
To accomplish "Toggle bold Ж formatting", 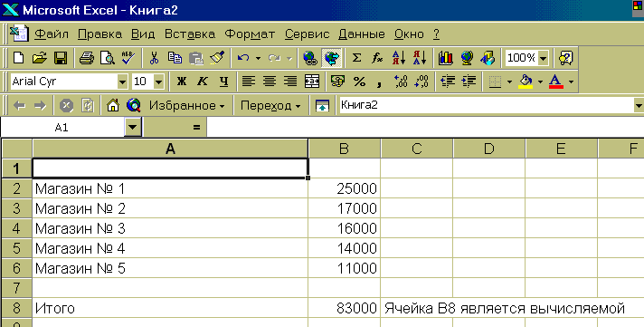I will 182,82.
